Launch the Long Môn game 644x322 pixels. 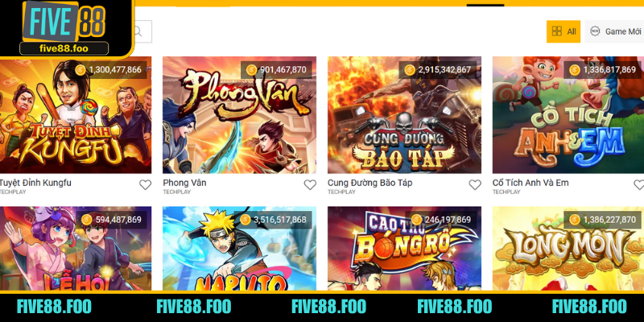(568, 249)
